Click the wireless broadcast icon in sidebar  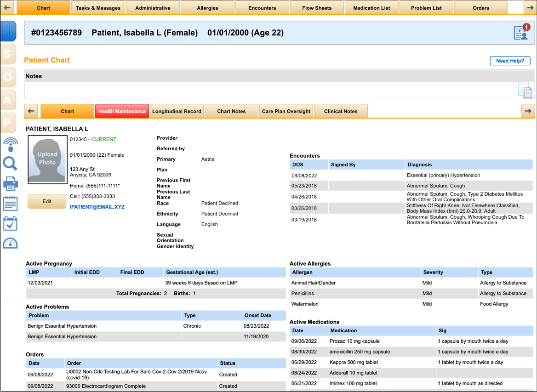(x=10, y=144)
